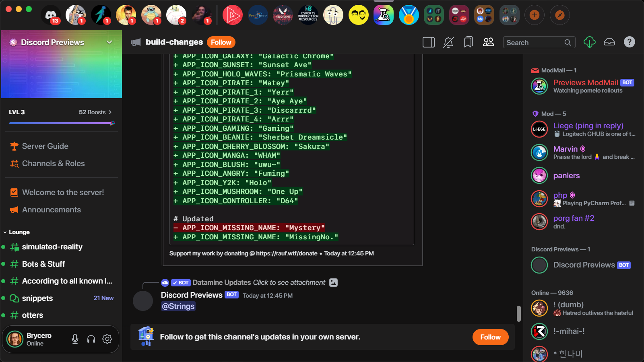Open the image attachment icon in reply

[x=334, y=283]
